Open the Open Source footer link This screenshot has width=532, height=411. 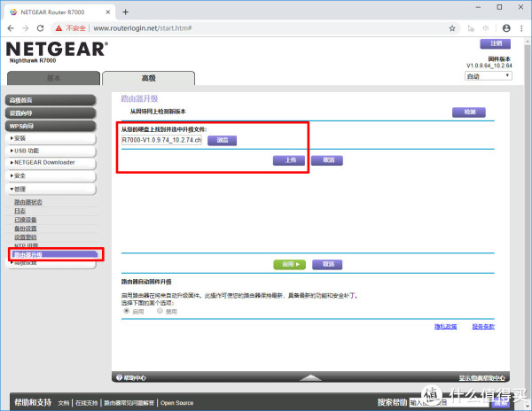(176, 403)
